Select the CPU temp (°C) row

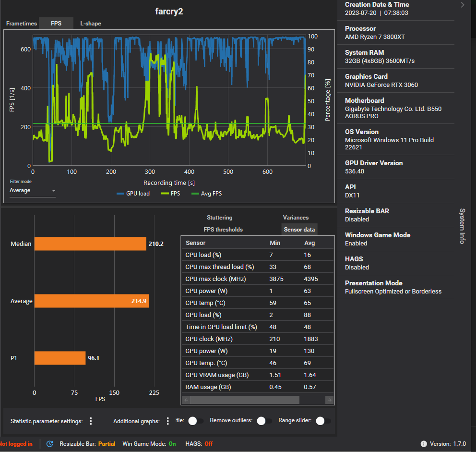(257, 303)
